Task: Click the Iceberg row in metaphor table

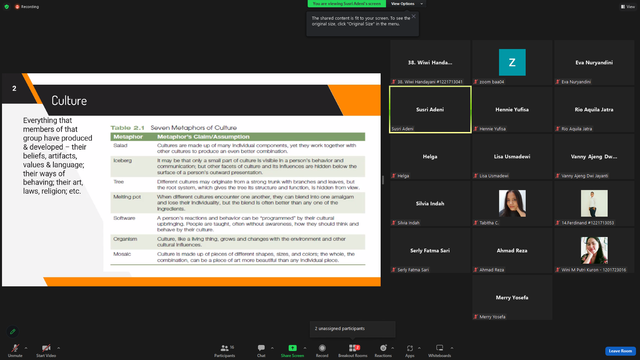Action: pos(238,166)
